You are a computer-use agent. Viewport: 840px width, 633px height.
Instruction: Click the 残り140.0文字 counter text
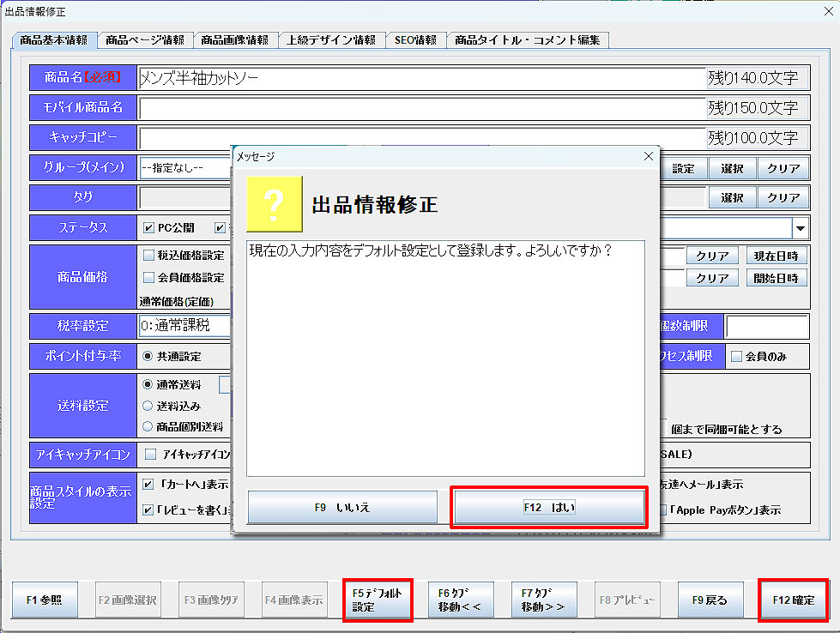click(x=752, y=78)
